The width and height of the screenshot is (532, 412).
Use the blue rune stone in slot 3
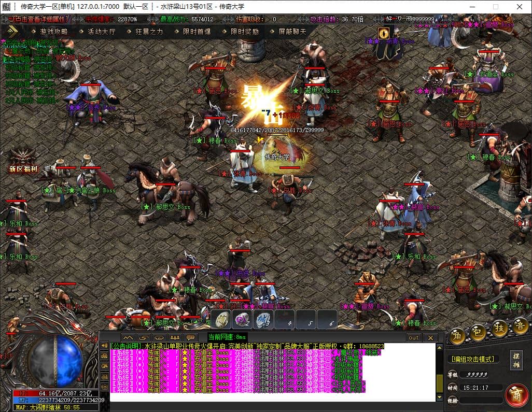[262, 320]
